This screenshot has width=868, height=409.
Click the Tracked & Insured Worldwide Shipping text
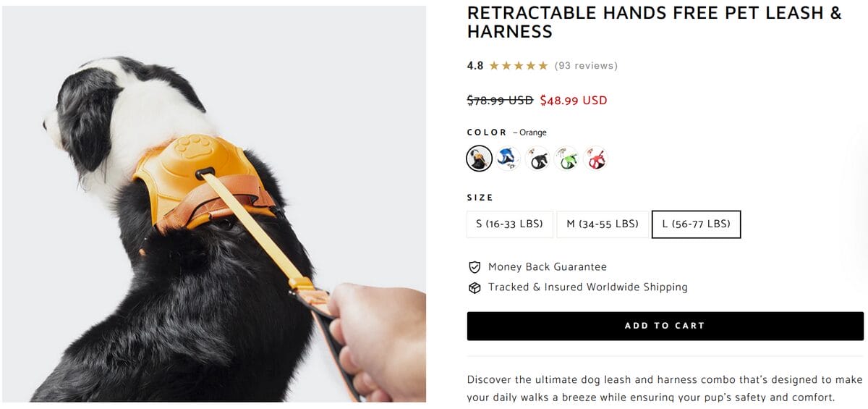click(x=587, y=287)
